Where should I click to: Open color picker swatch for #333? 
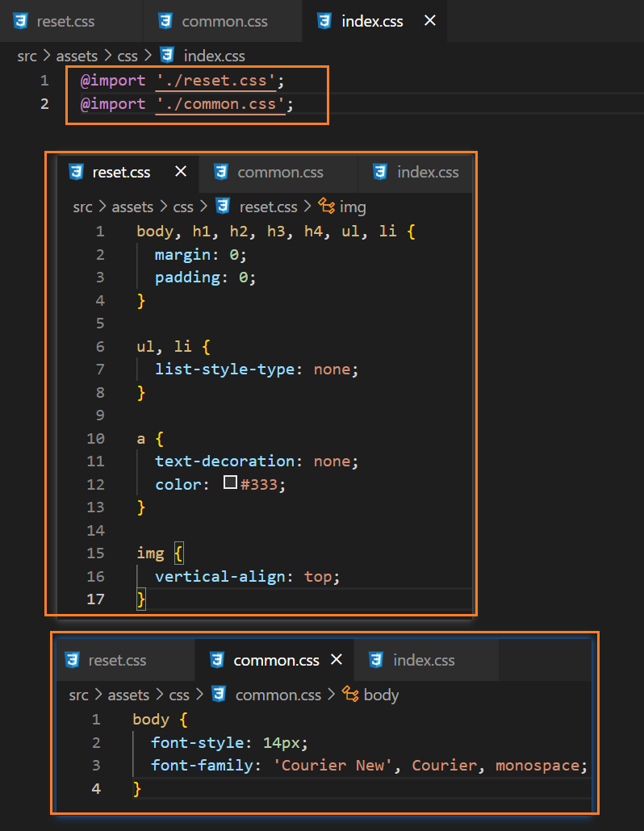click(x=230, y=482)
